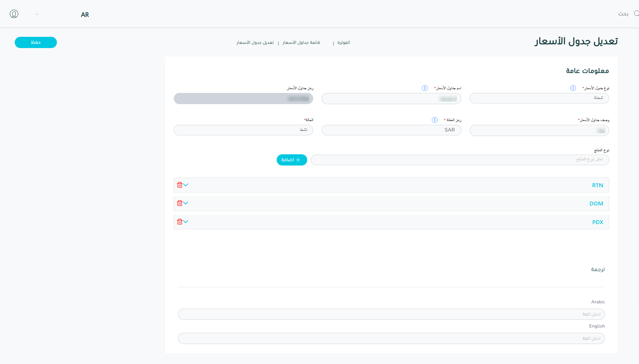639x364 pixels.
Task: Switch language via AR selector
Action: pyautogui.click(x=85, y=15)
